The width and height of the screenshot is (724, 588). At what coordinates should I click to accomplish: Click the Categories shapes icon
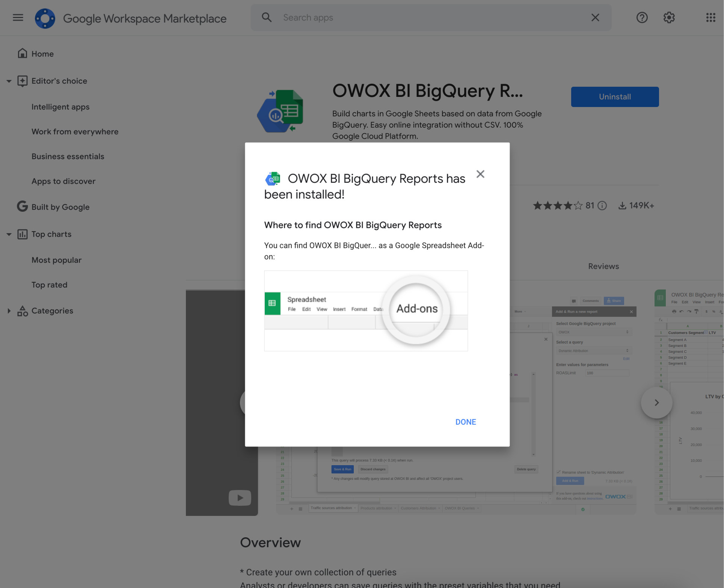coord(22,311)
